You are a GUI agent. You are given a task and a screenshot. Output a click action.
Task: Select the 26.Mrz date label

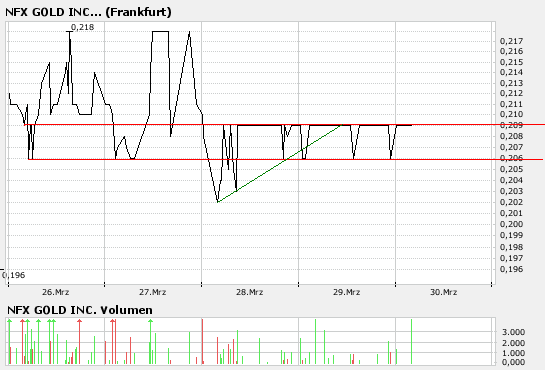[x=56, y=292]
